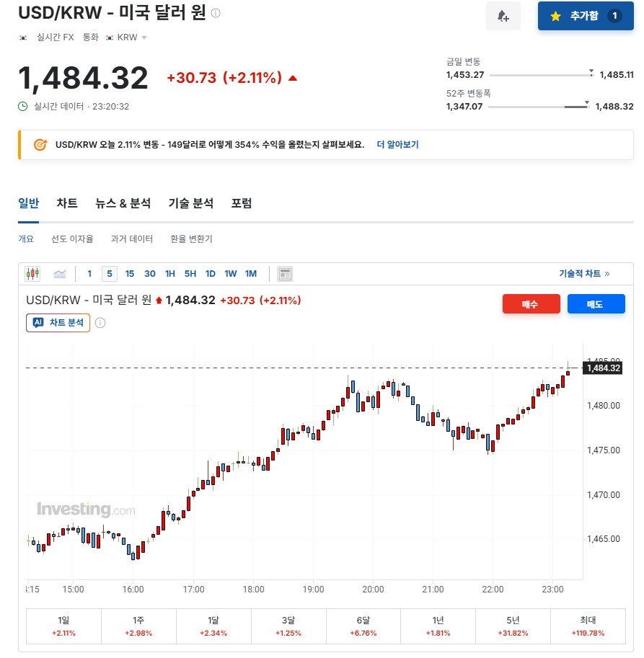Click the 52-week low value 1,347.07

(x=464, y=107)
